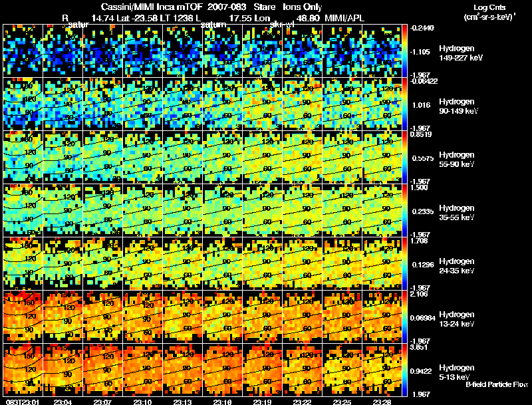This screenshot has height=405, width=532.
Task: Click the Cassini/MIMI Inca mTOF plot title
Action: pos(211,7)
